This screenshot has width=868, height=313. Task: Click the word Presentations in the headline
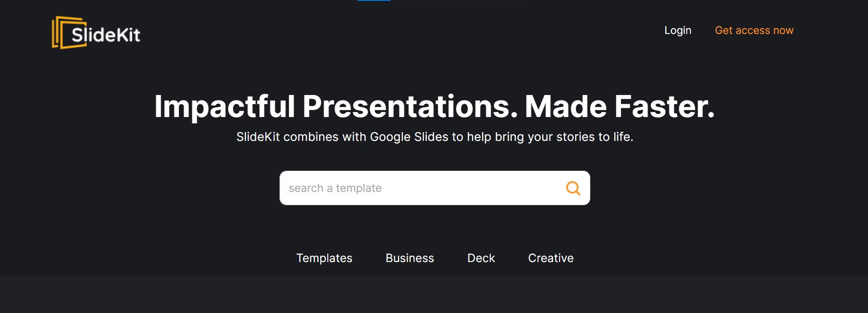coord(410,107)
